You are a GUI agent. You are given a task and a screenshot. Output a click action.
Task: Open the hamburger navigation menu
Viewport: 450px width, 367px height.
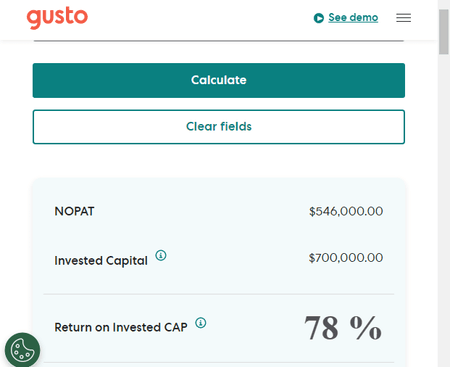403,18
